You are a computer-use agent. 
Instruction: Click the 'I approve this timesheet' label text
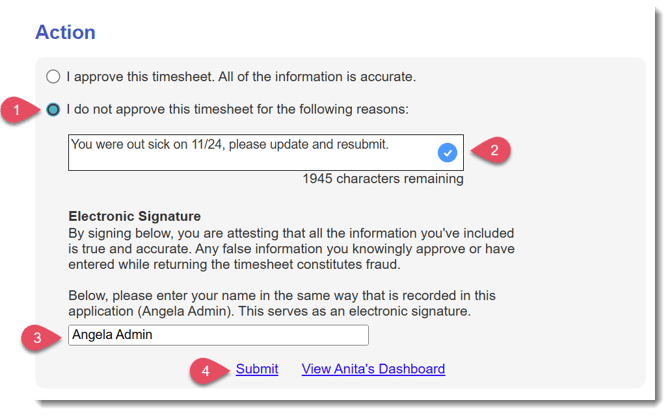tap(240, 76)
